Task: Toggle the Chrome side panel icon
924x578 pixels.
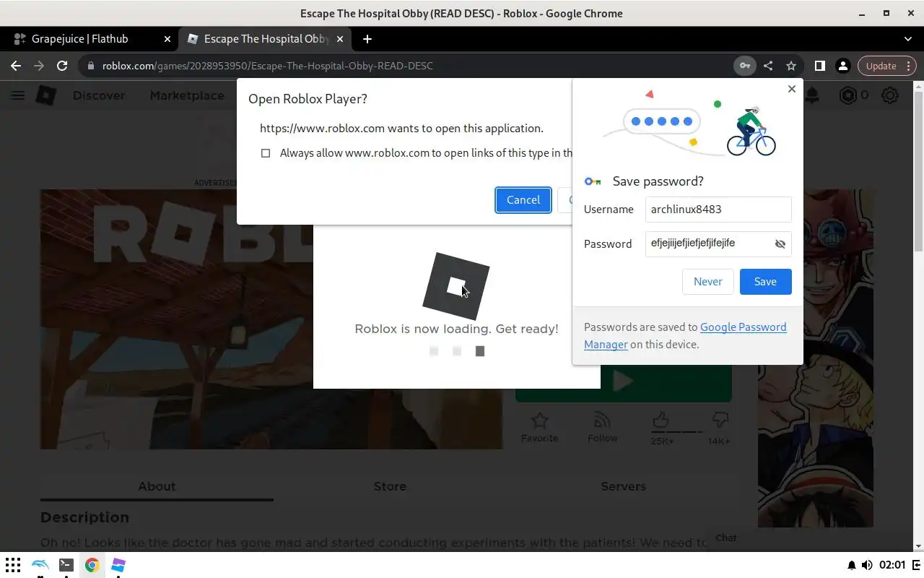Action: pos(819,66)
